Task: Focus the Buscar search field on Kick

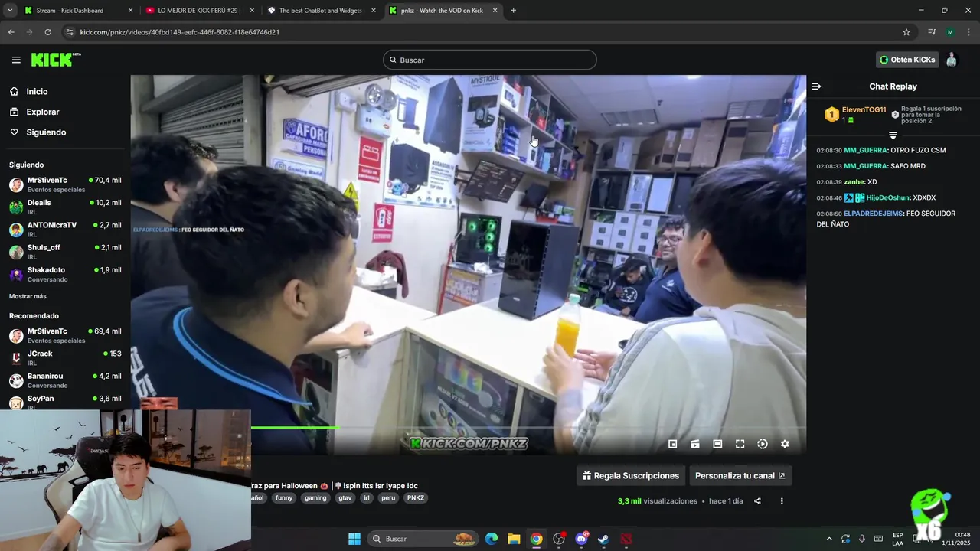Action: pos(490,60)
